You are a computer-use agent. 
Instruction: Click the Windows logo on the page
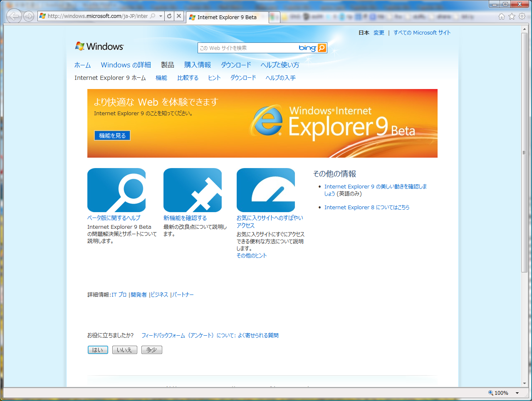pos(99,46)
